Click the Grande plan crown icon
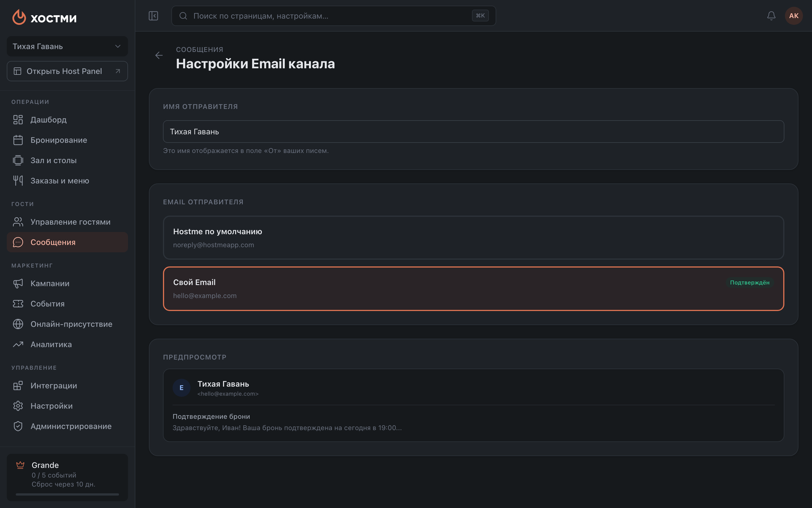This screenshot has height=508, width=812. tap(21, 465)
